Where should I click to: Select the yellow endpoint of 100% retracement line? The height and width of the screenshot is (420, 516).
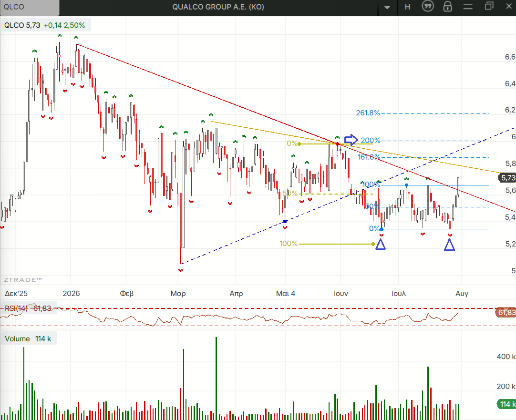pos(373,244)
